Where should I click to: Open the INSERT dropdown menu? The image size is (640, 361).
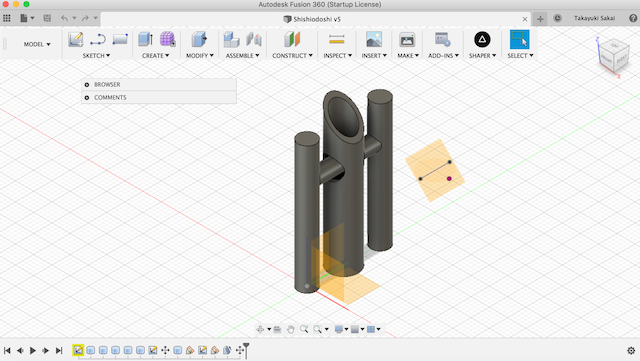[x=374, y=56]
